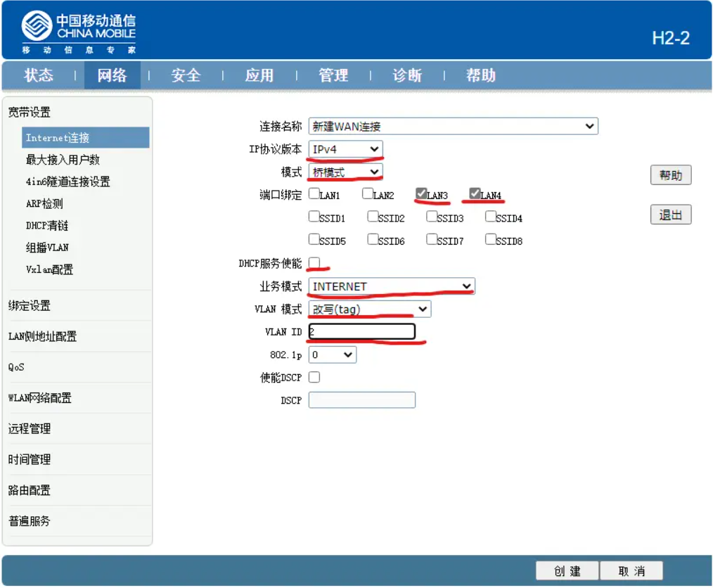The height and width of the screenshot is (588, 713).
Task: Open DHCP清链 in the sidebar
Action: (x=47, y=226)
